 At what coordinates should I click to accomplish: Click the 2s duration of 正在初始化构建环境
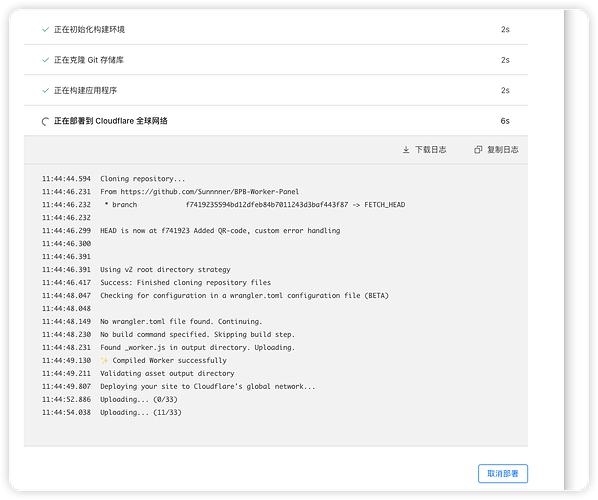point(505,29)
